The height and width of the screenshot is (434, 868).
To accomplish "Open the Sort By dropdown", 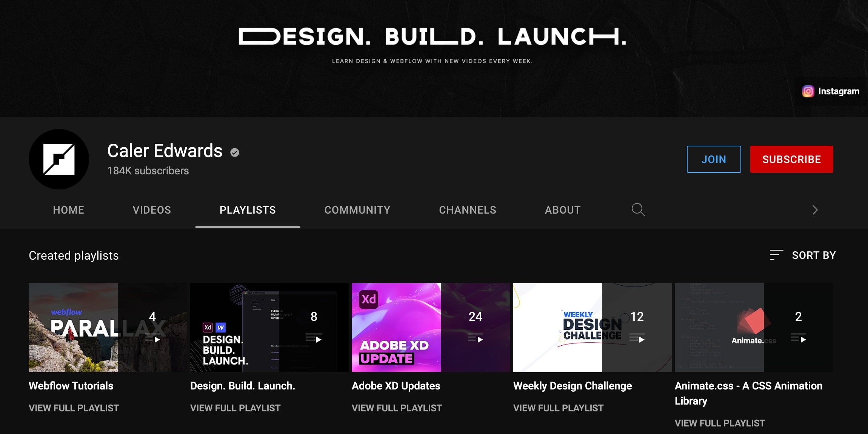I will click(x=803, y=255).
